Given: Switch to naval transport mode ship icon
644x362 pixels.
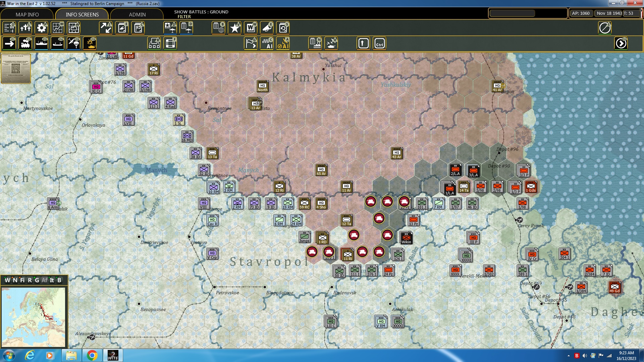Looking at the screenshot, I should pos(41,43).
